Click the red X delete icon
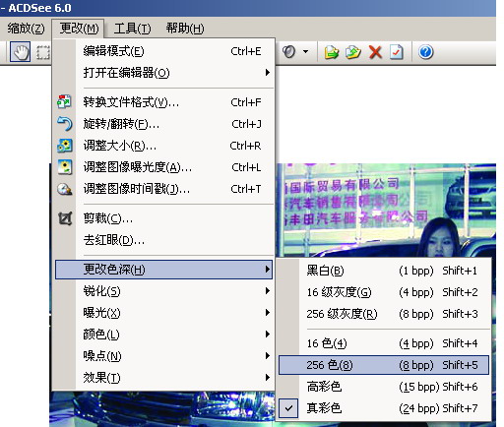 pyautogui.click(x=375, y=52)
